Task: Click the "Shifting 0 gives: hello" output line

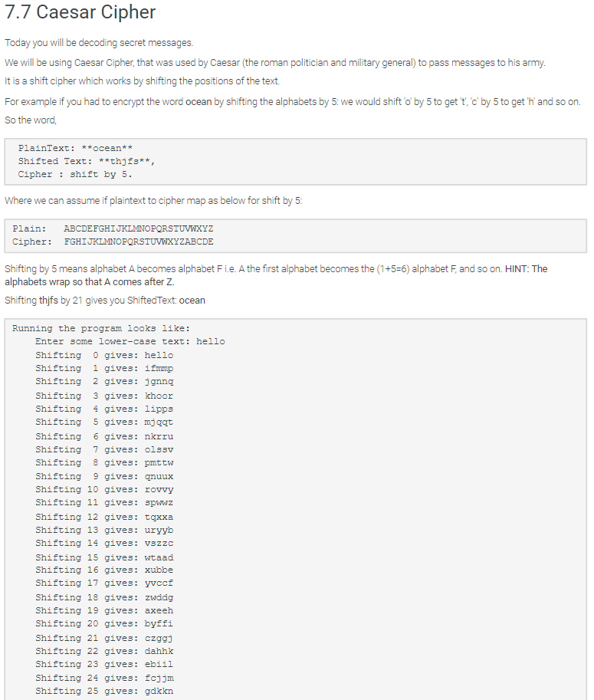Action: 104,355
